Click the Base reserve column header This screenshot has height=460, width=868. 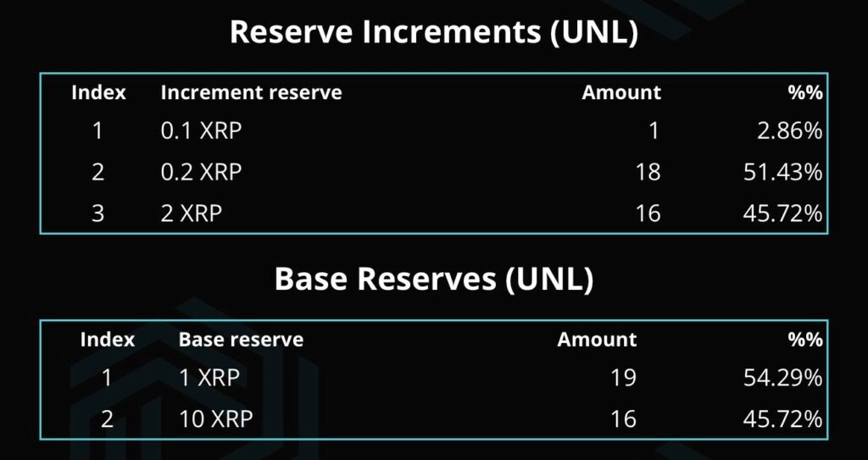point(241,340)
